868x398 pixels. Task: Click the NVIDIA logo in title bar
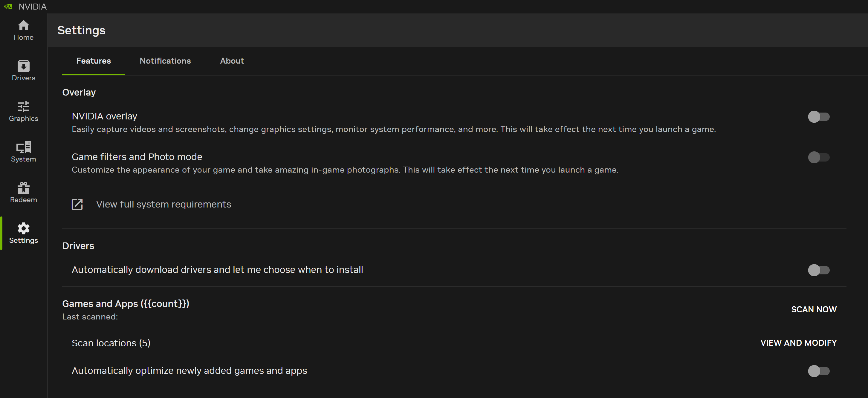[x=8, y=6]
